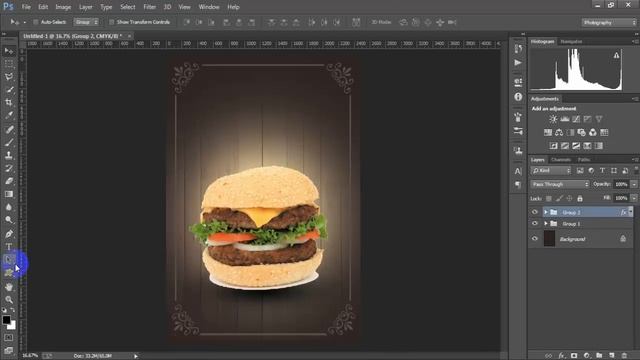Select the Zoom tool

(x=9, y=299)
